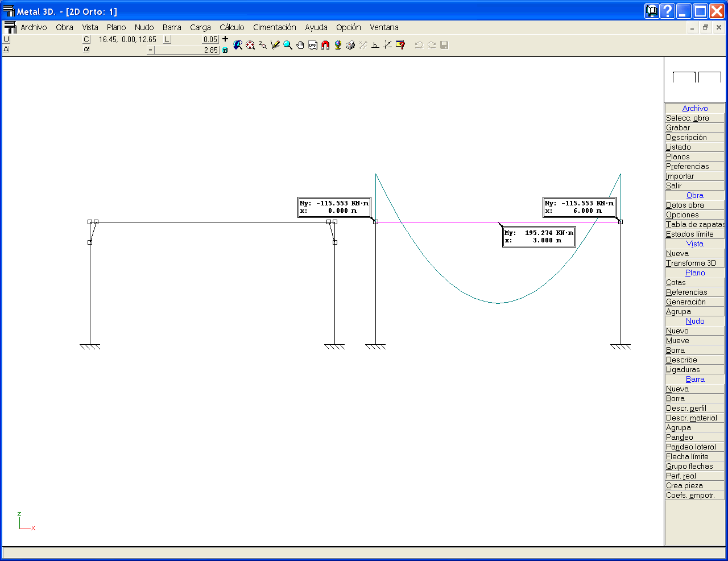The image size is (728, 561).
Task: Click the floppy disk save icon
Action: 444,45
